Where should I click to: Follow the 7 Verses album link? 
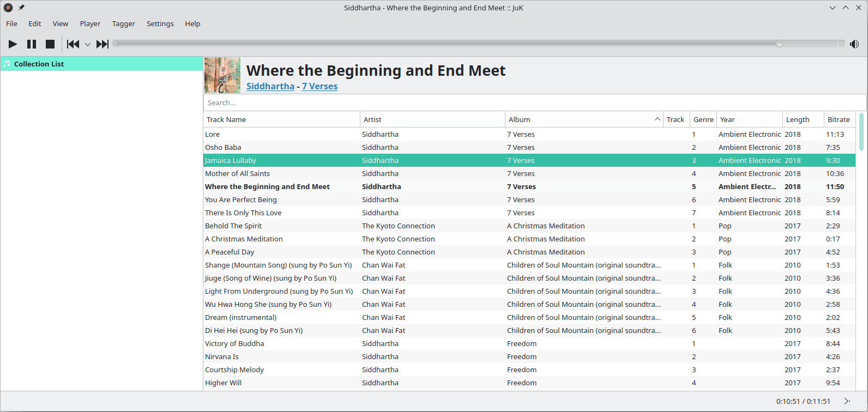click(320, 86)
